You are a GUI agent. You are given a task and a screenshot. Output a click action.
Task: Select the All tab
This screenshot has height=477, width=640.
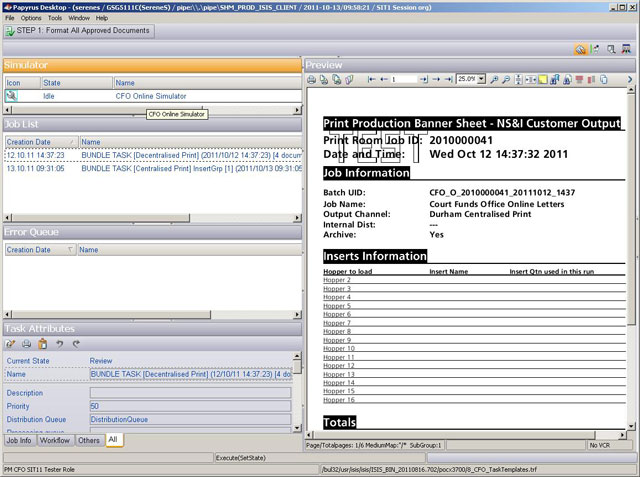coord(113,439)
